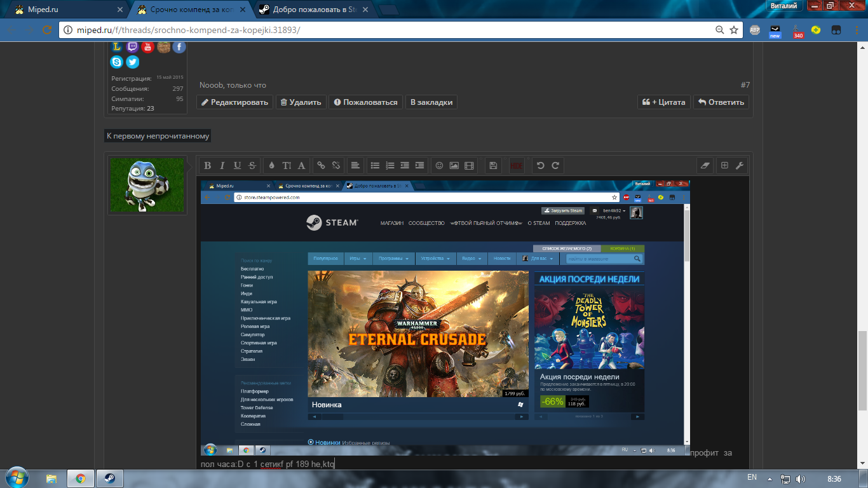Screen dimensions: 868x488
Task: Open the extension with the new badge
Action: 775,30
